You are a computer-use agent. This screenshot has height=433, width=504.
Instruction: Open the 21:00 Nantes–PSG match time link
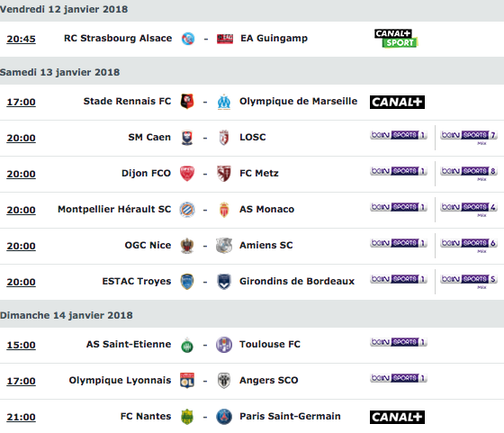pyautogui.click(x=22, y=417)
